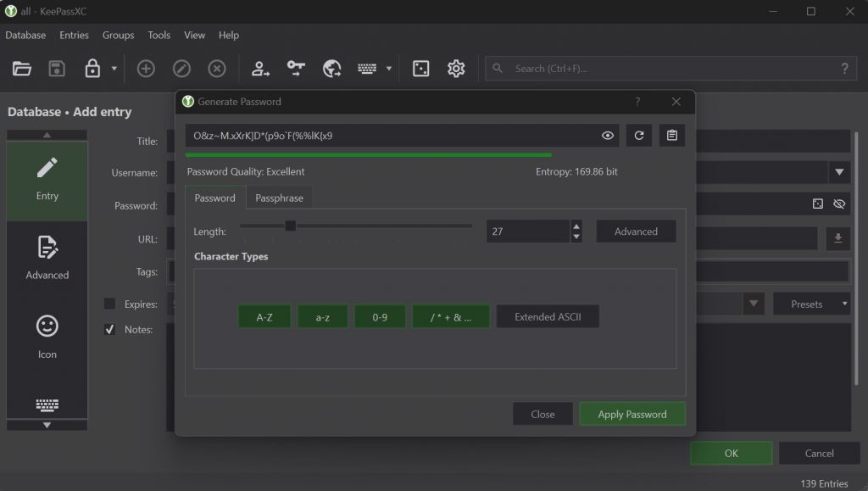Toggle 0-9 digits character type
This screenshot has width=868, height=491.
coord(380,316)
